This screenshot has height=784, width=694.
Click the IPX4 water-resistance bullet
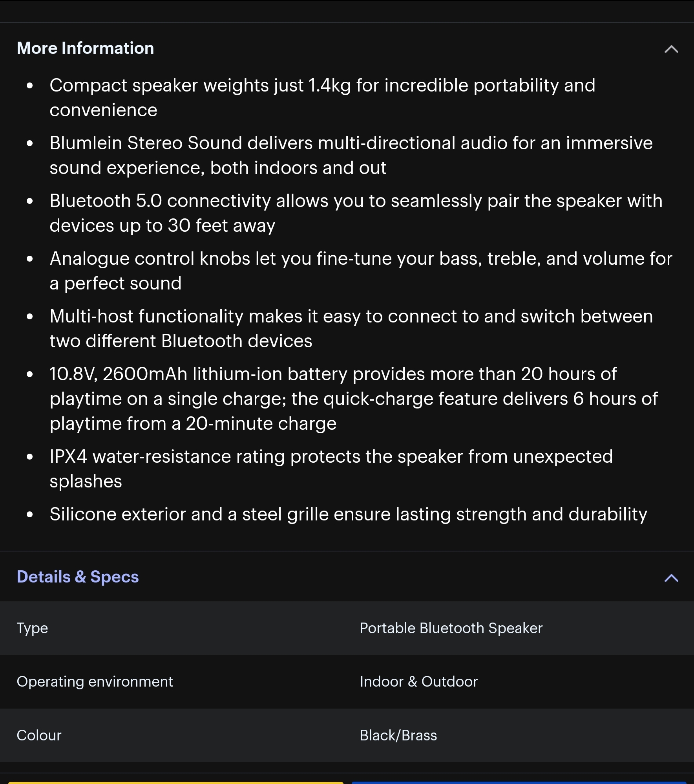(331, 457)
